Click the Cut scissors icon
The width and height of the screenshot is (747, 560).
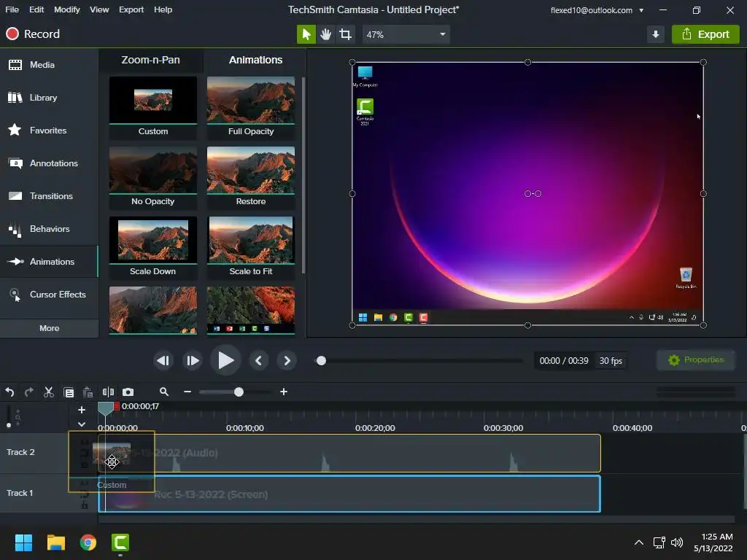[49, 392]
